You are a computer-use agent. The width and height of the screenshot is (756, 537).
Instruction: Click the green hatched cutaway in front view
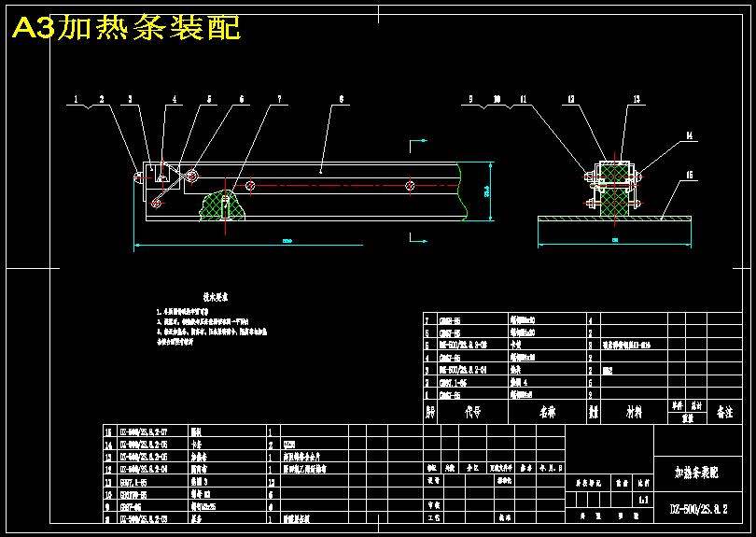[x=222, y=206]
